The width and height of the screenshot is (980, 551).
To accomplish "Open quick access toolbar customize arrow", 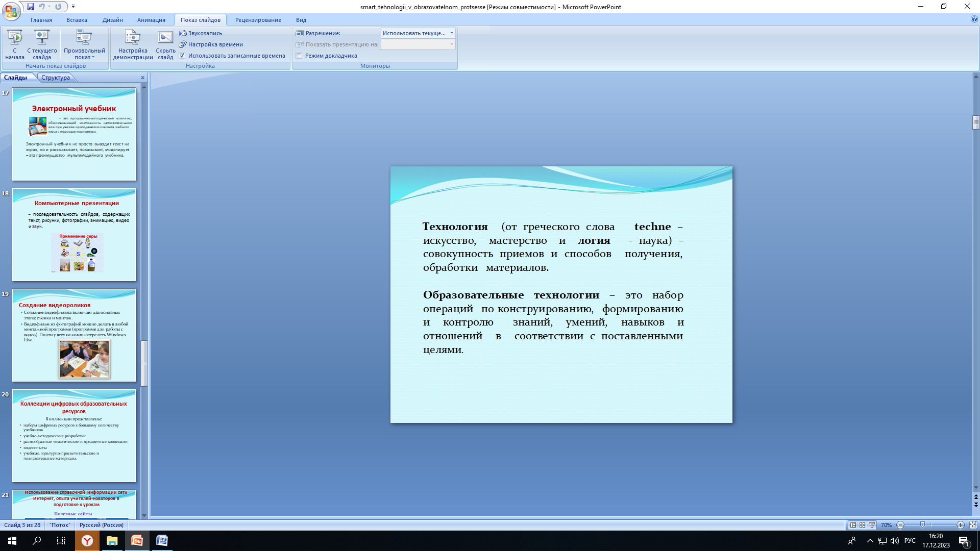I will coord(73,7).
